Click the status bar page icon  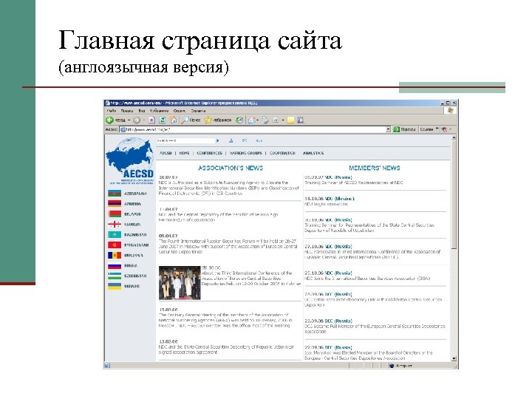point(107,366)
